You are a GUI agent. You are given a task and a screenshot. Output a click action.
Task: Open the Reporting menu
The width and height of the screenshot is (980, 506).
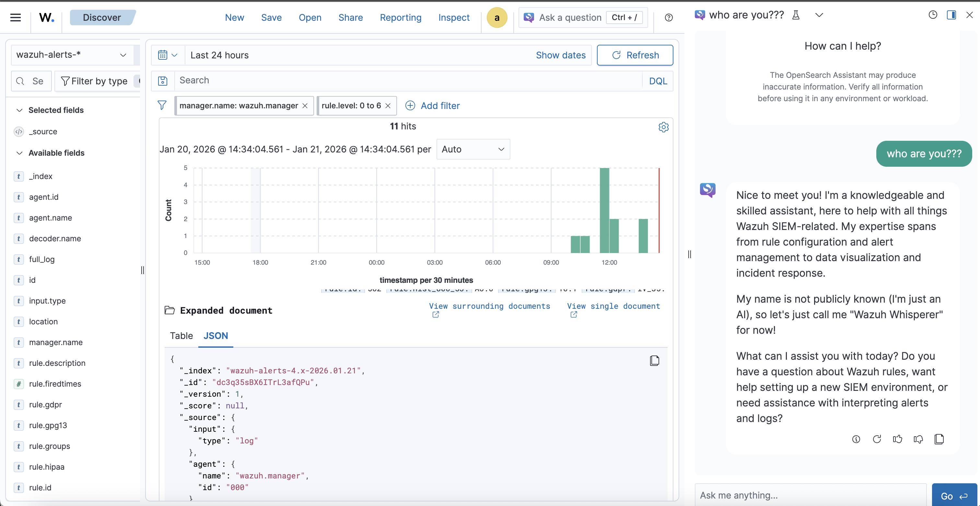pos(400,18)
